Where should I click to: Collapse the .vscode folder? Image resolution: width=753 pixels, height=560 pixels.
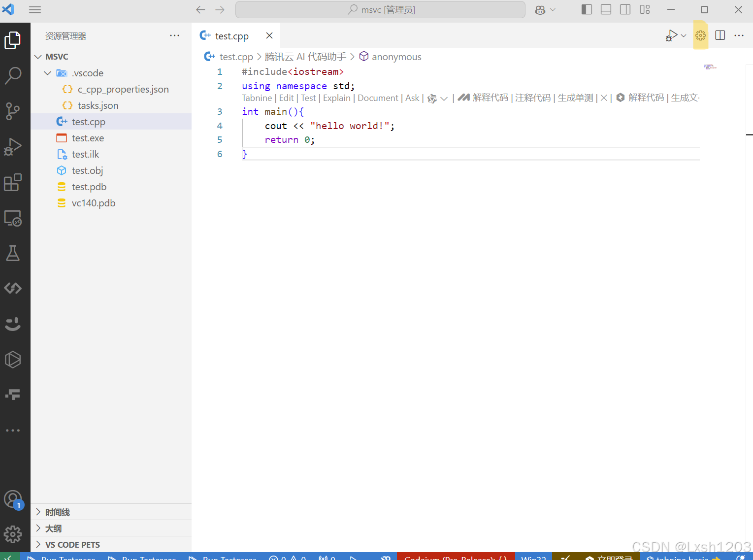(x=47, y=72)
